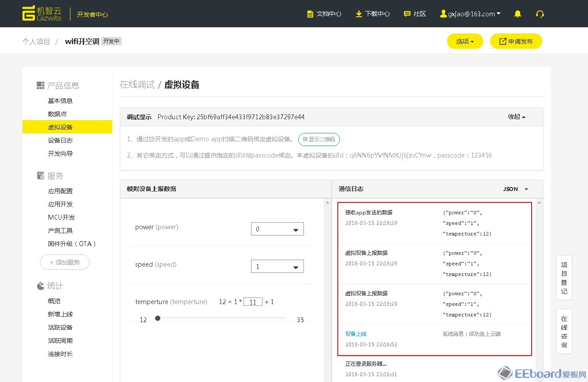
Task: Click the 文档中心 document icon
Action: tap(311, 14)
